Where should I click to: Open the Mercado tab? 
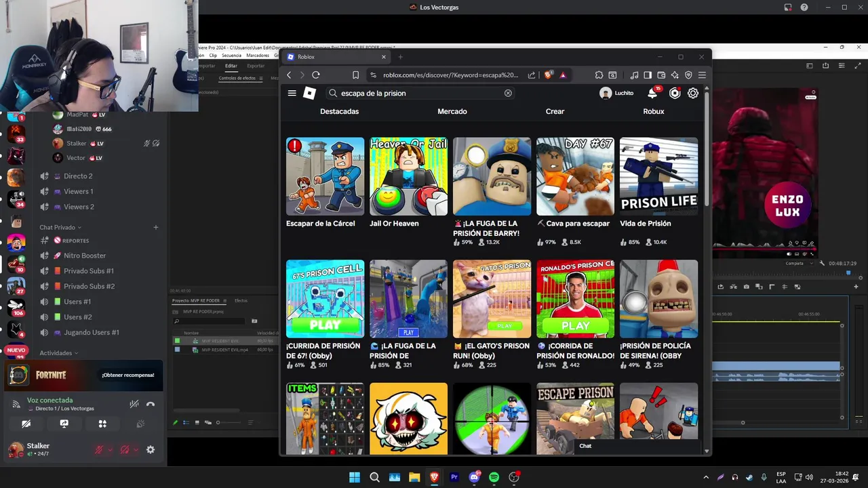pos(452,111)
